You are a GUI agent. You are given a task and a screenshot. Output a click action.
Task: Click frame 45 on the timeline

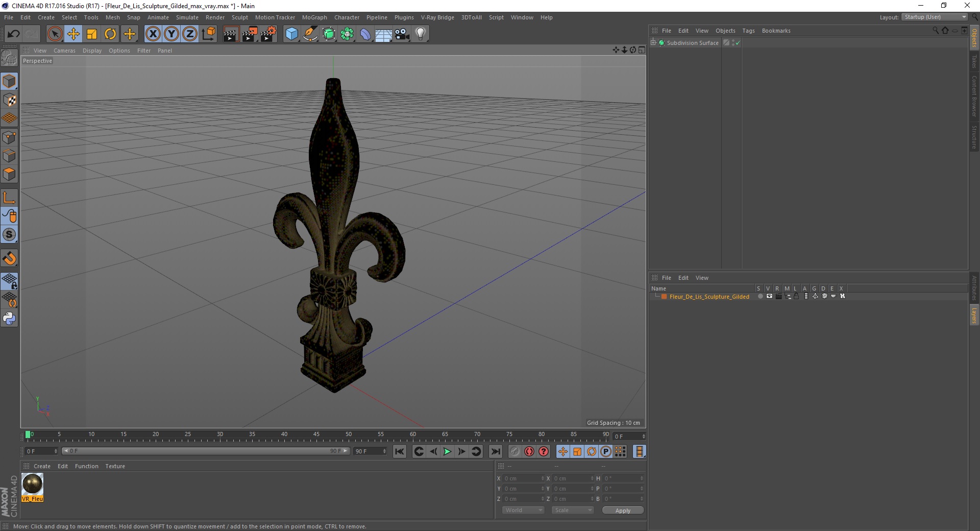pyautogui.click(x=316, y=435)
